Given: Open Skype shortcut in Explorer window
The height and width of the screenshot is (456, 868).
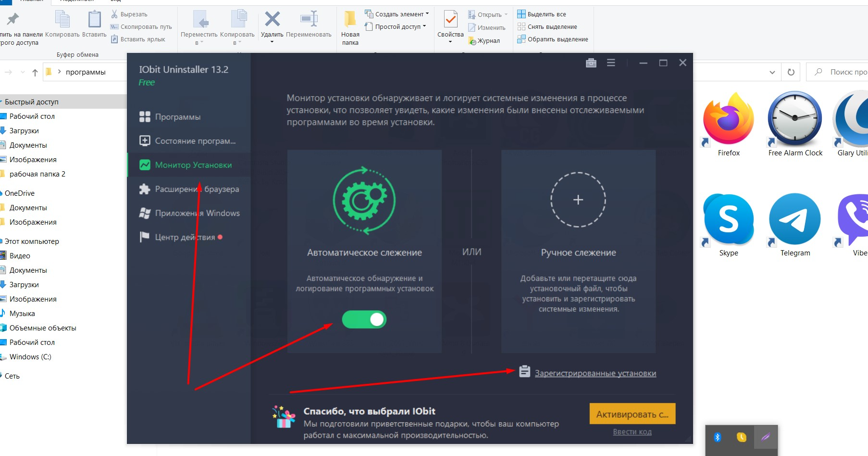Looking at the screenshot, I should click(x=729, y=225).
